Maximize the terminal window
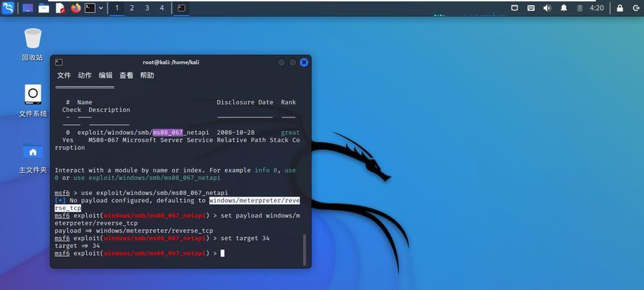The height and width of the screenshot is (290, 644). pos(293,62)
